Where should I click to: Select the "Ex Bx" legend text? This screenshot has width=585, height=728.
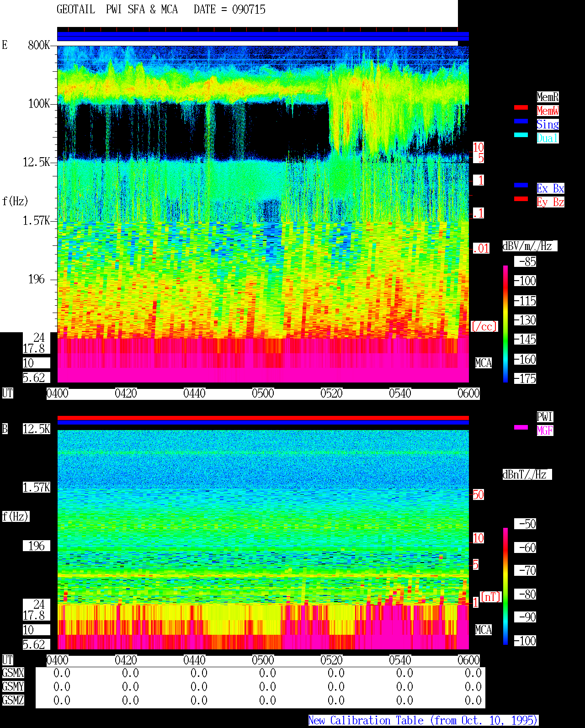[550, 188]
